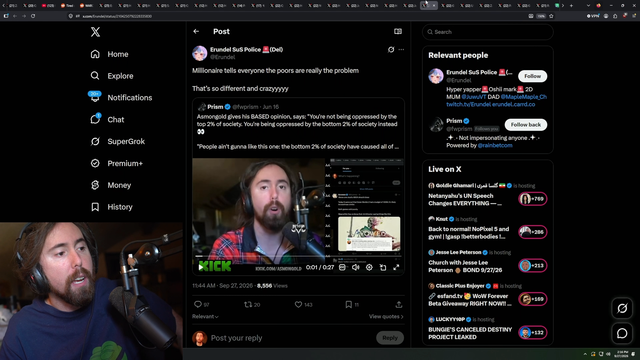Viewport: 640px width, 360px height.
Task: Click the browser back arrow
Action: click(15, 16)
